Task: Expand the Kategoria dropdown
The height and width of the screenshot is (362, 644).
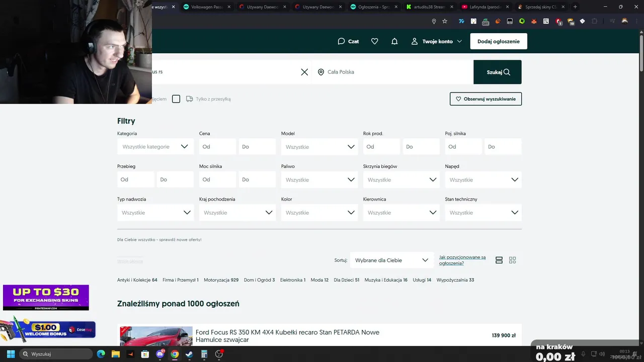Action: tap(155, 147)
